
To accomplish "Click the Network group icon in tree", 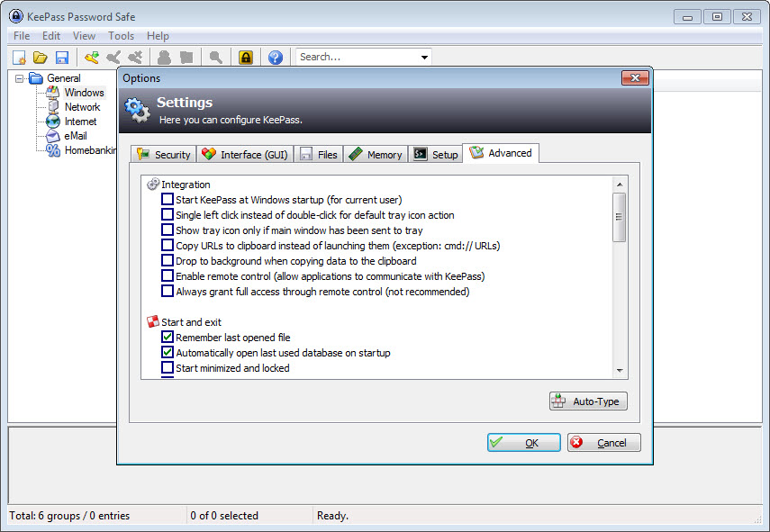I will pos(53,106).
